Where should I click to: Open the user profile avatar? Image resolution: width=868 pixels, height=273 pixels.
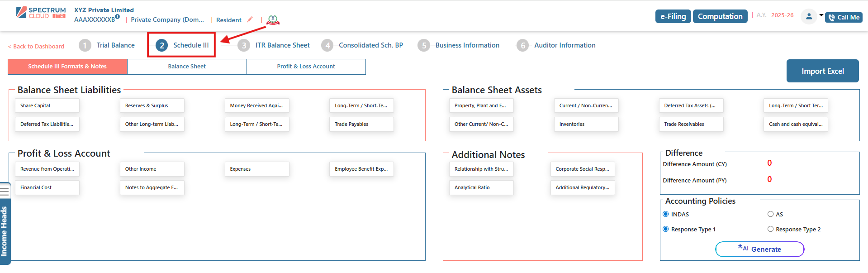pos(809,17)
